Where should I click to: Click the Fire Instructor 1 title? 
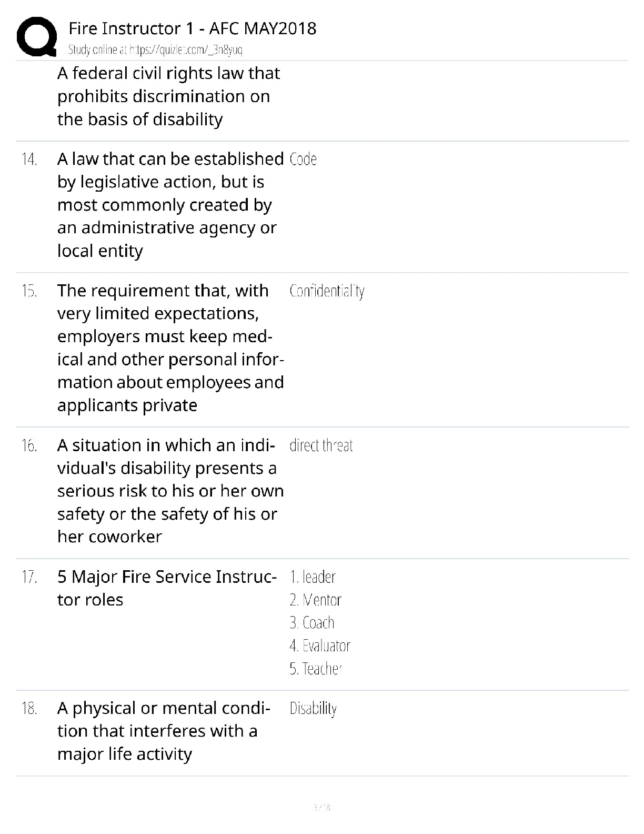(x=192, y=28)
